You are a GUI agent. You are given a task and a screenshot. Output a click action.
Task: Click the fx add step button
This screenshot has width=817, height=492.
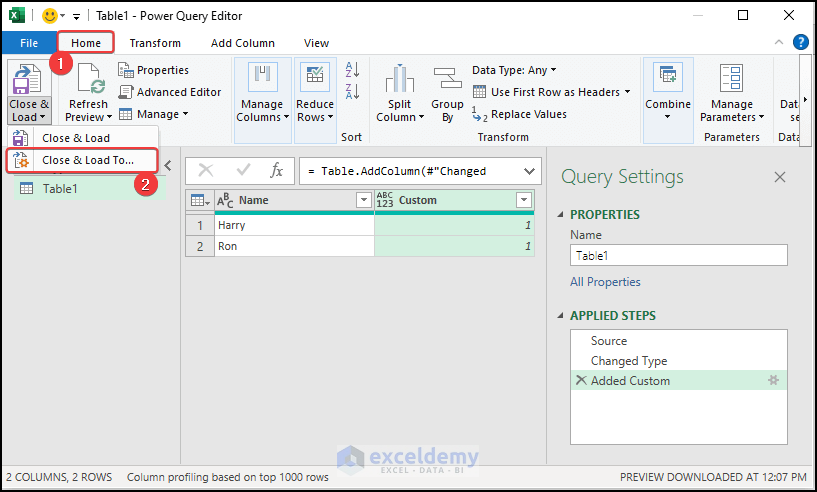pyautogui.click(x=276, y=170)
